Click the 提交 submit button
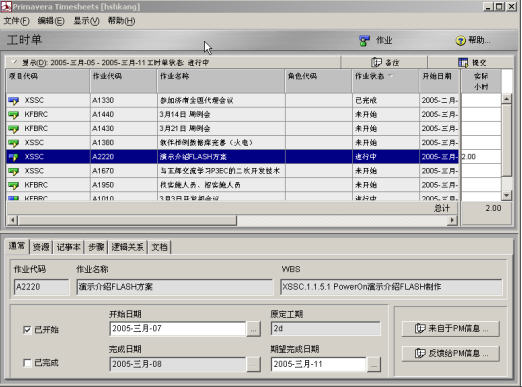The width and height of the screenshot is (522, 387). 471,62
